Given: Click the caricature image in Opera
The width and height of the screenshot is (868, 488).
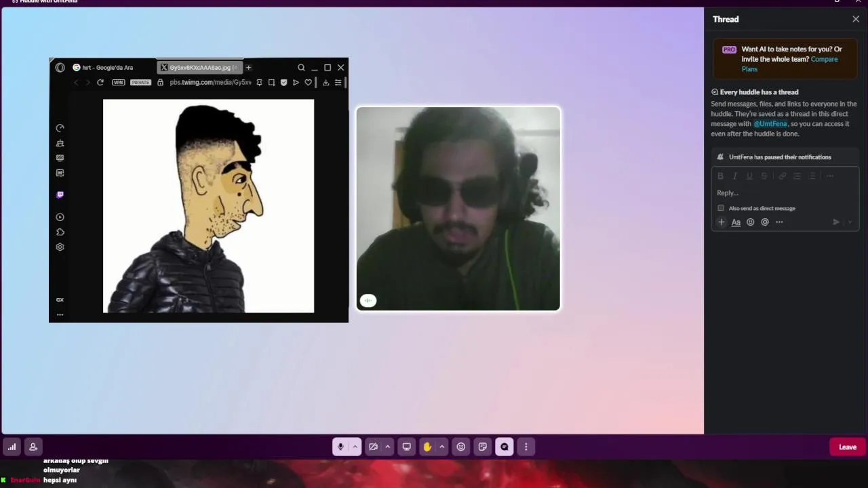Looking at the screenshot, I should click(x=208, y=206).
